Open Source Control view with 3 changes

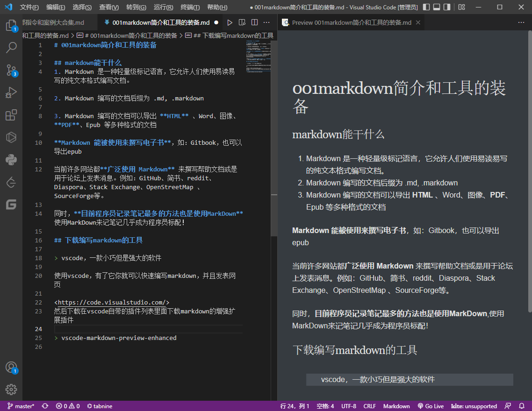coord(11,70)
